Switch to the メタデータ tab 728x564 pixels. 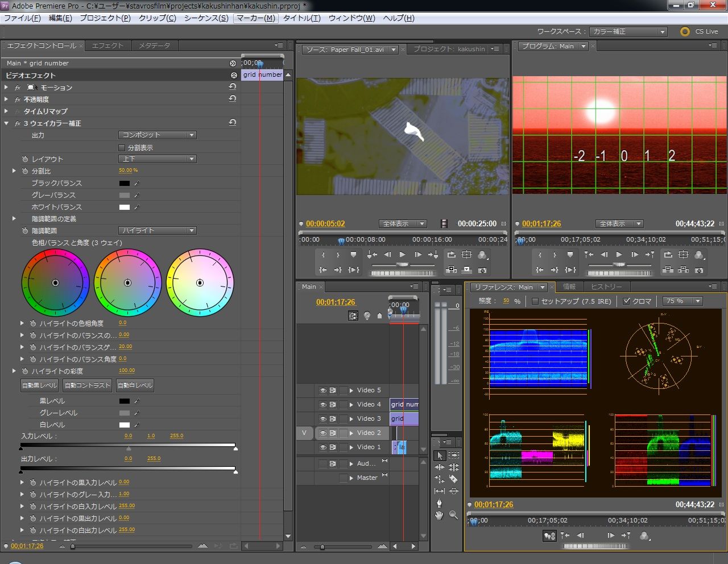click(154, 45)
